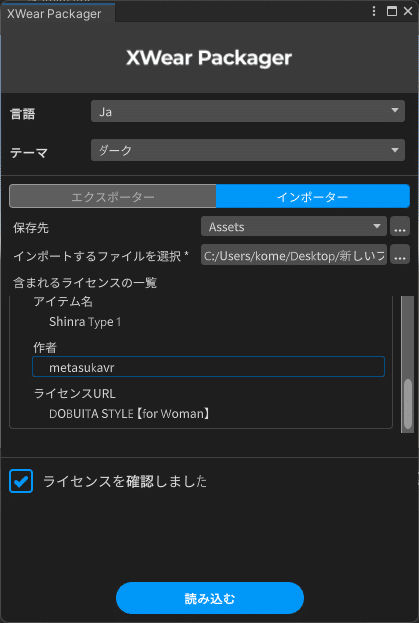Viewport: 419px width, 623px height.
Task: Click the Shinra Type 1 item name
Action: click(85, 322)
